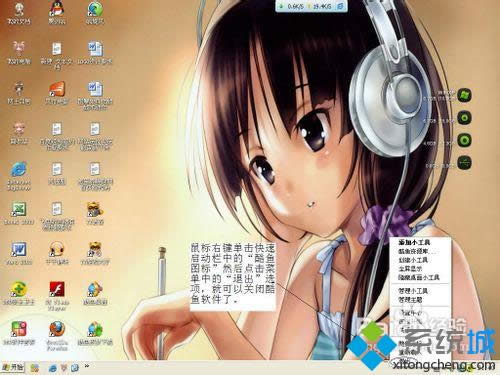Click the green ring gadget above the bottom gadget
500x375 pixels.
tap(464, 140)
